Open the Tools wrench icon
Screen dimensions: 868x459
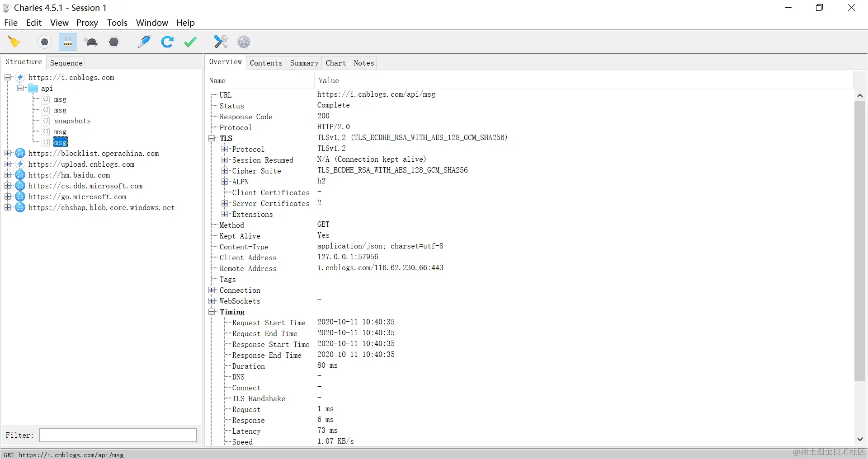click(x=221, y=42)
